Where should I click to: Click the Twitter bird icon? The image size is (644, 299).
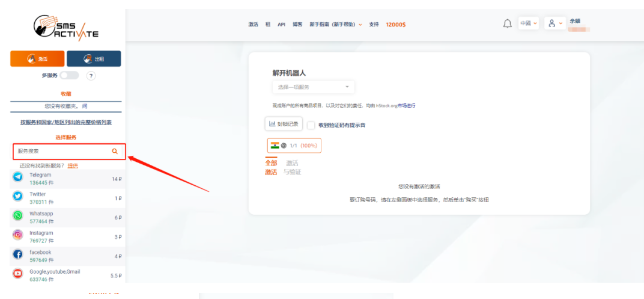pyautogui.click(x=18, y=196)
